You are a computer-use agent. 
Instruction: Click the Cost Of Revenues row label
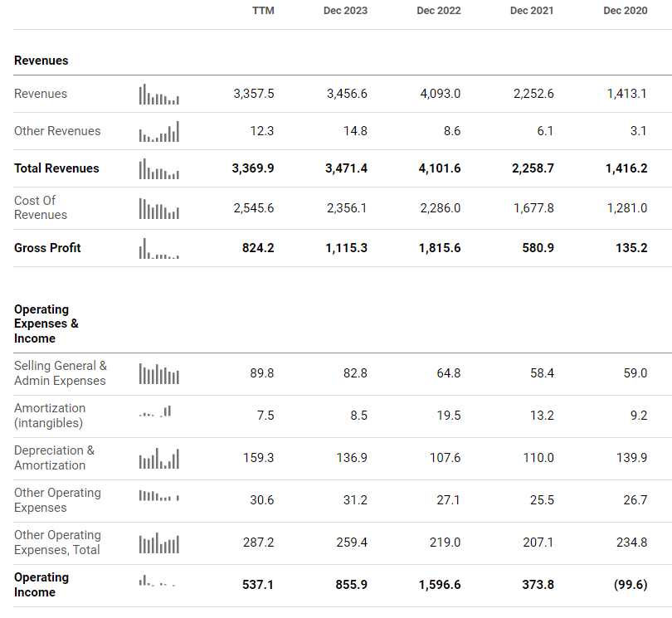[x=41, y=207]
